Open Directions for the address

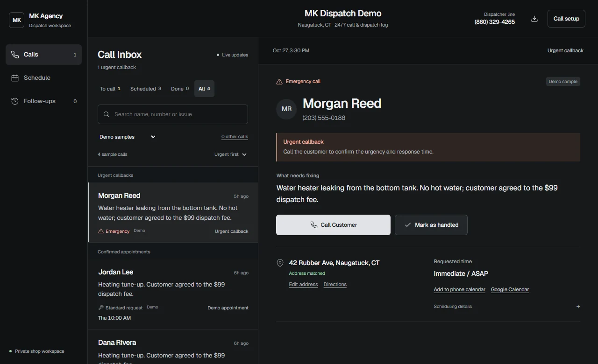pyautogui.click(x=335, y=284)
